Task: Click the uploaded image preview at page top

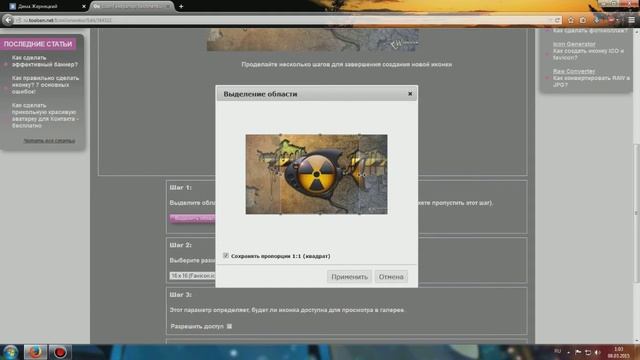Action: pos(313,40)
